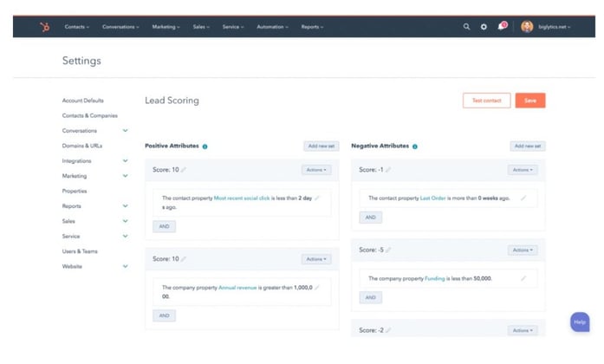Click AND under Last Order rule
The width and height of the screenshot is (604, 364).
coord(371,218)
